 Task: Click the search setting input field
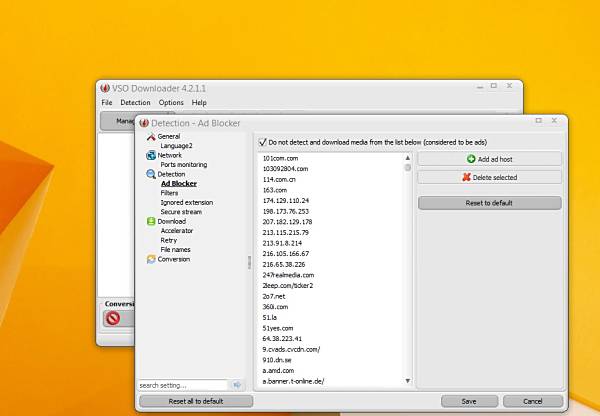point(183,385)
